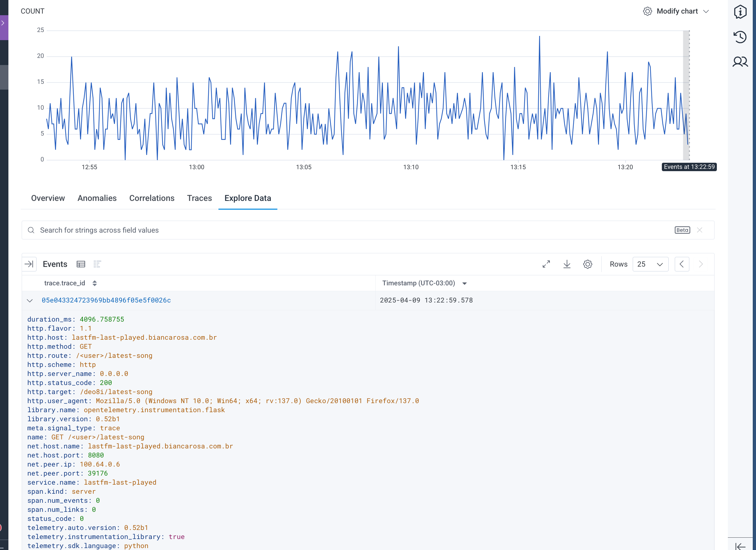Open trace 05e043324723969bb4896f05e5f0026c link
The image size is (756, 550).
coord(106,300)
